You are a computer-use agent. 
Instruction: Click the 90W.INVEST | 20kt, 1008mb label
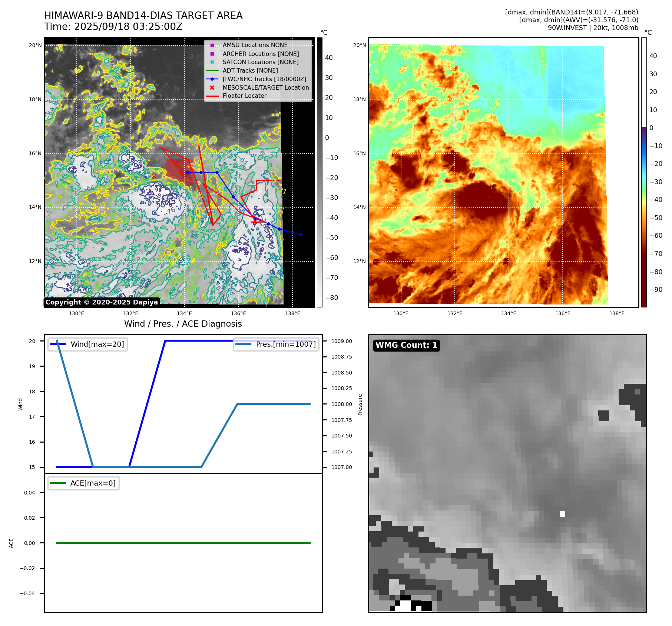(x=593, y=28)
